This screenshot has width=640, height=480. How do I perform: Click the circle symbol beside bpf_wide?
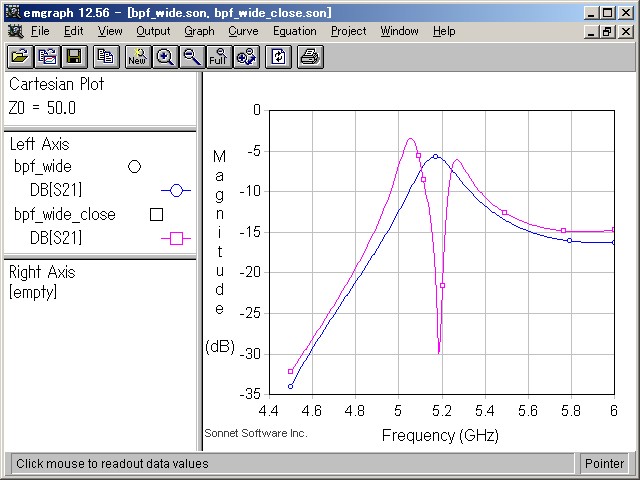pyautogui.click(x=134, y=167)
